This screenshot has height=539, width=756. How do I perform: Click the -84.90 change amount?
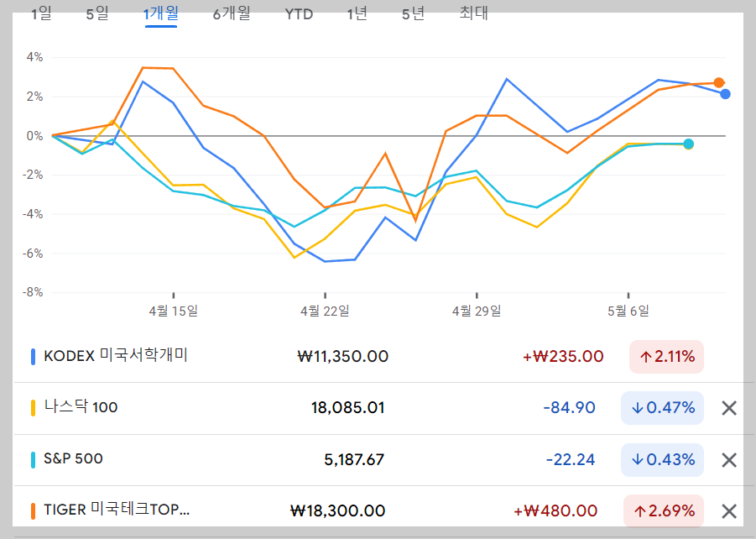tap(570, 408)
